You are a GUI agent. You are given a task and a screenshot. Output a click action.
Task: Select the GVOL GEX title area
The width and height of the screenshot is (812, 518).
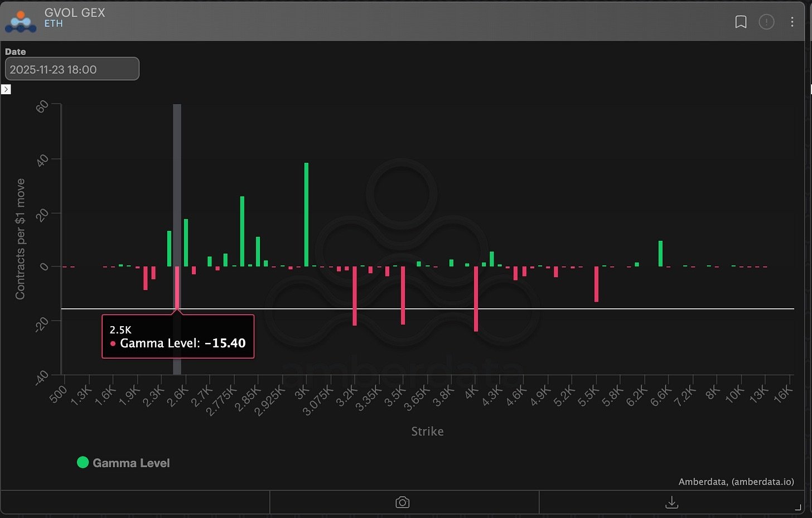75,13
